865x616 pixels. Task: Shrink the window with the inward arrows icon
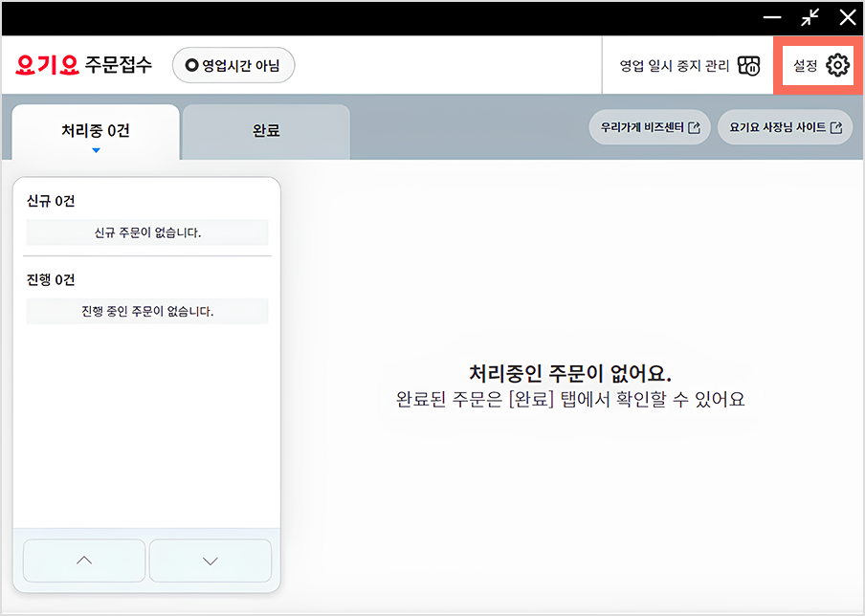(x=810, y=17)
